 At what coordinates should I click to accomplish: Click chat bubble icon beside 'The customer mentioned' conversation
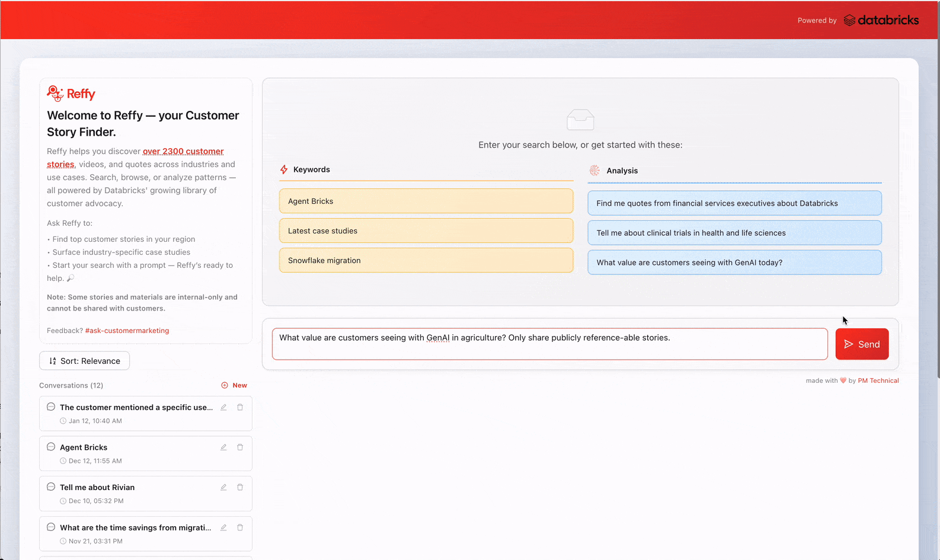[x=51, y=407]
